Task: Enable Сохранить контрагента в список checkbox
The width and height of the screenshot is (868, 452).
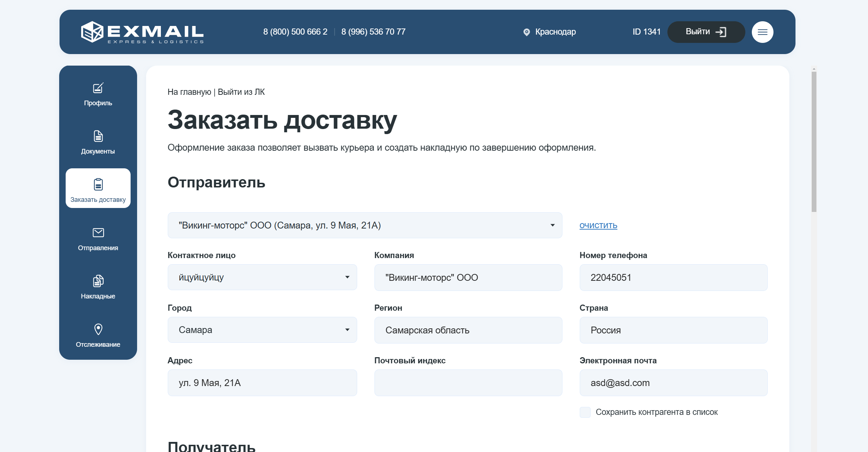Action: (585, 412)
